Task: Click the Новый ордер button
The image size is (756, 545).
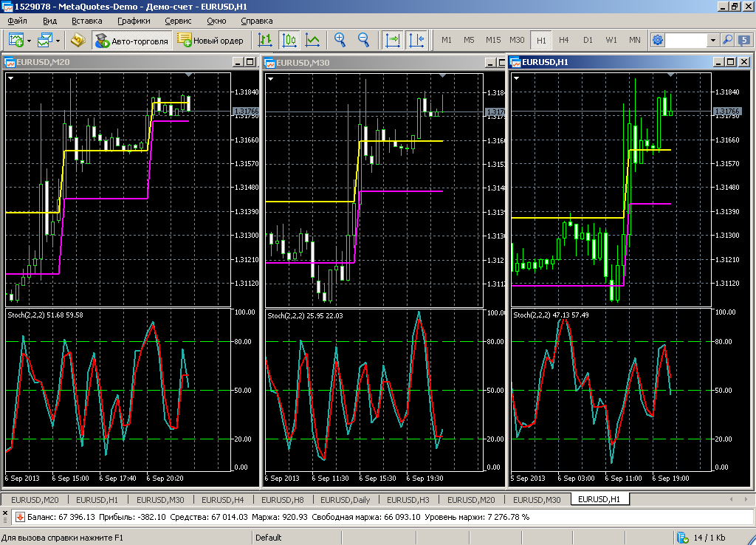Action: pyautogui.click(x=210, y=41)
